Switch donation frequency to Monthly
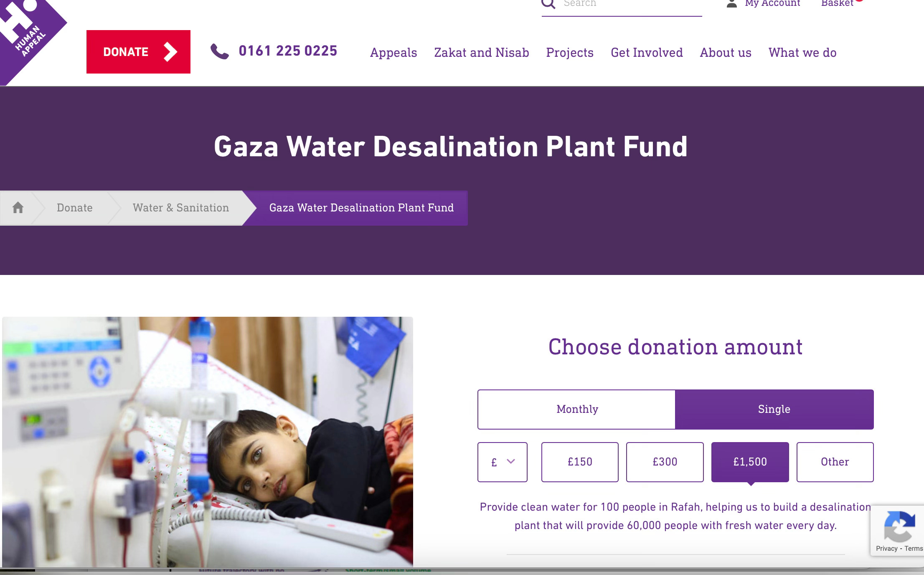Viewport: 924px width, 575px height. point(576,409)
